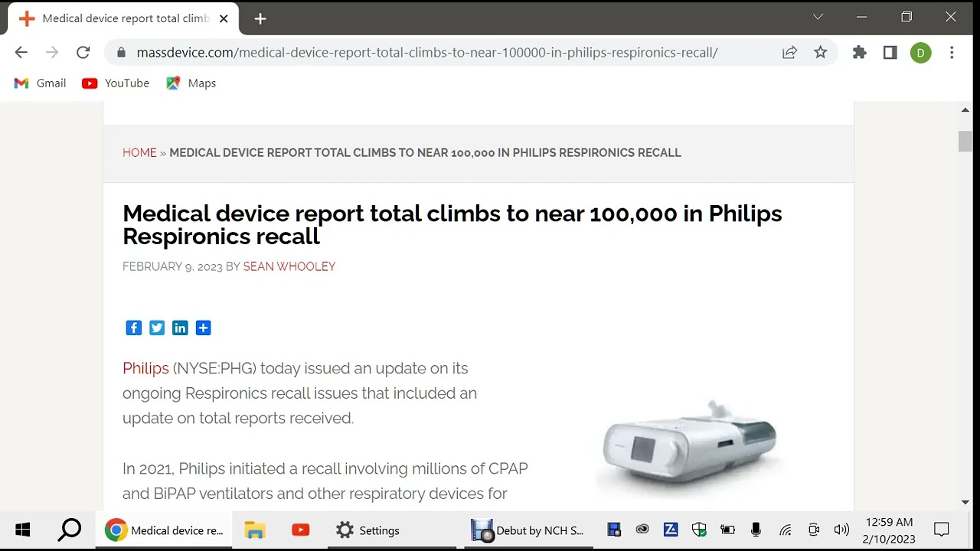The image size is (980, 551).
Task: Select the Medical device report tab
Action: (x=123, y=18)
